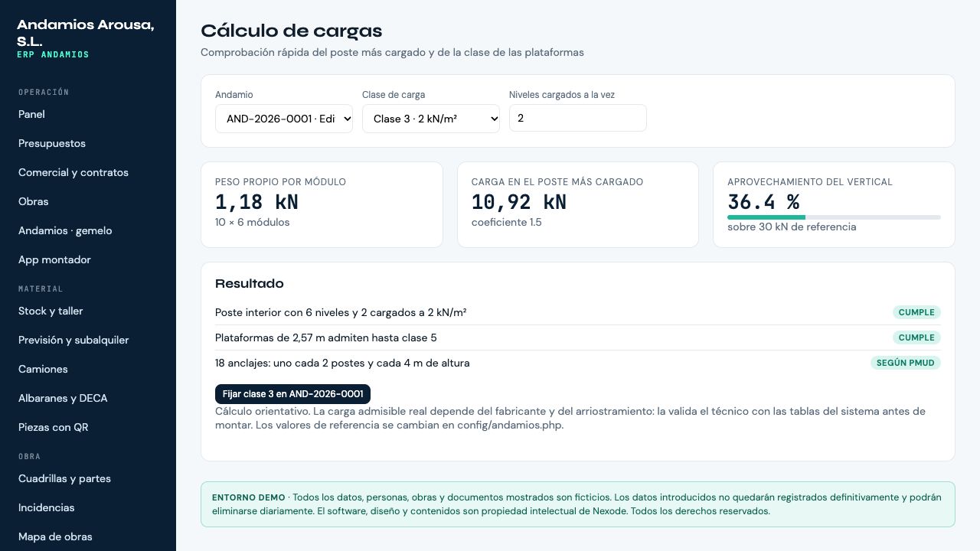
Task: Click the text 'Poste interior con 6 niveles'
Action: 283,312
